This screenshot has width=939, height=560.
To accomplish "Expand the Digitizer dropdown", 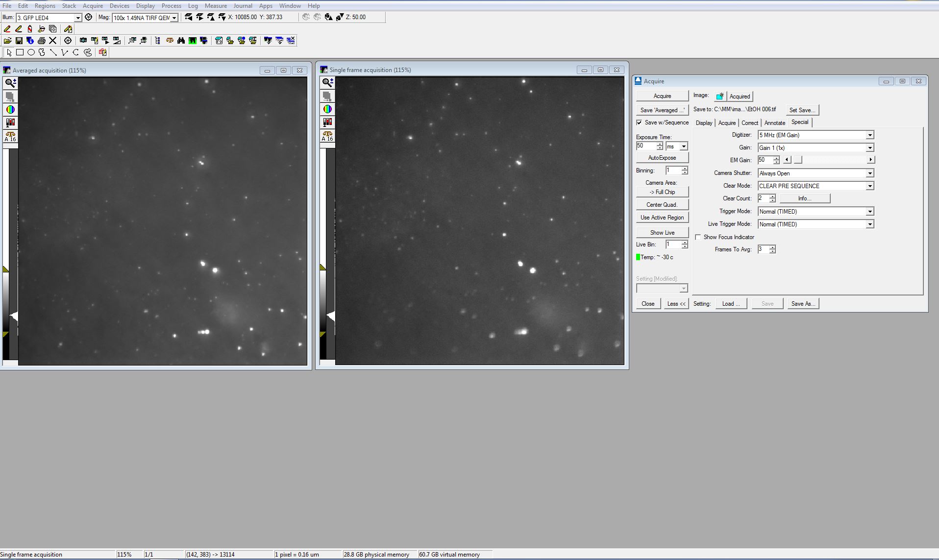I will pos(869,135).
